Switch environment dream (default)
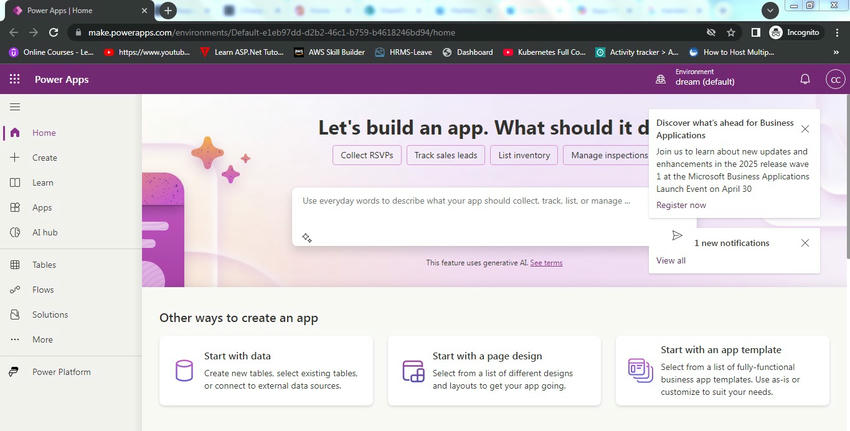The height and width of the screenshot is (431, 850). click(705, 82)
